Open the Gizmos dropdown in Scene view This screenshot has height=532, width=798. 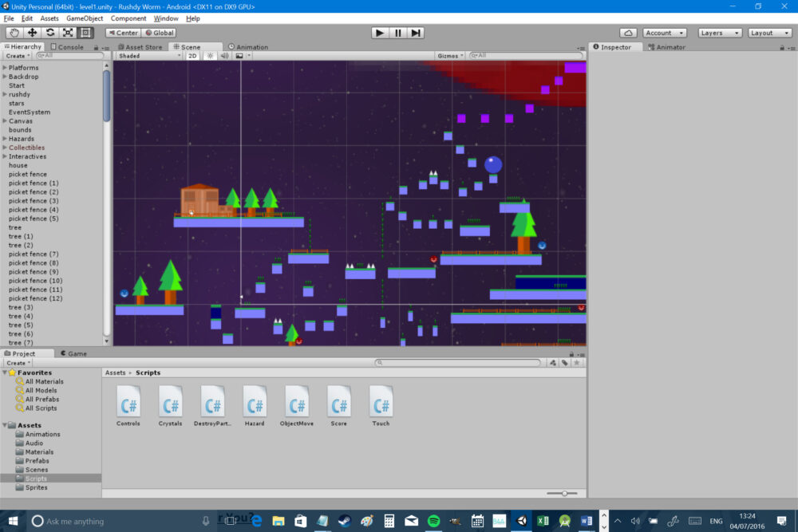[449, 56]
